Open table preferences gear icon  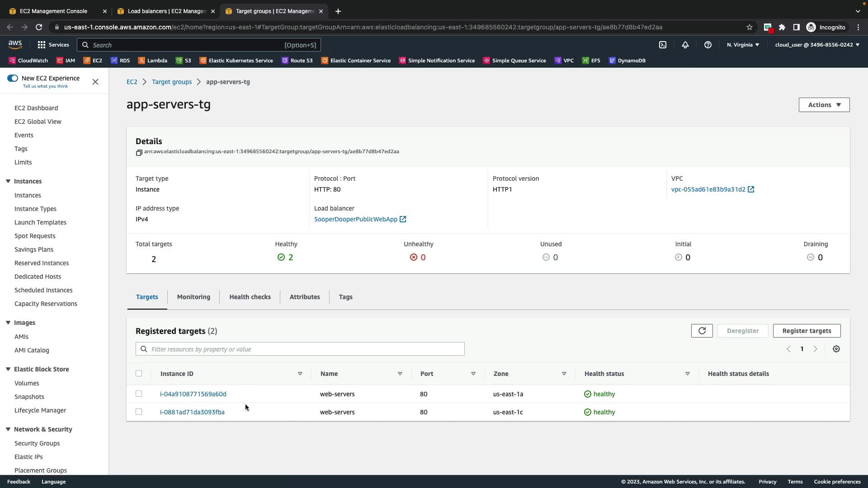tap(836, 349)
